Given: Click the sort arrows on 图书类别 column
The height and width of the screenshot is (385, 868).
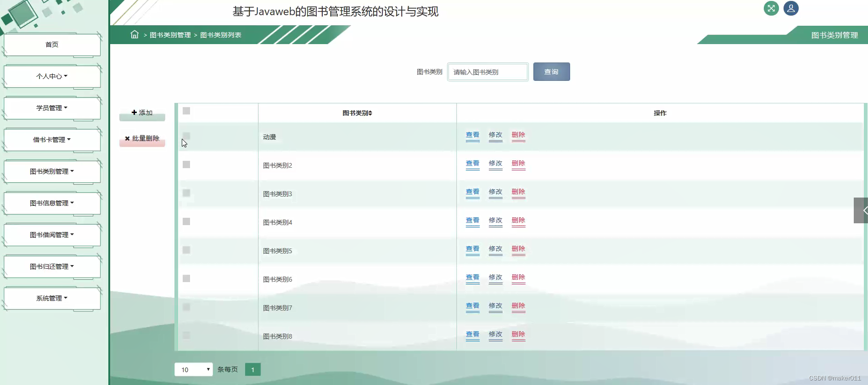Looking at the screenshot, I should [370, 113].
